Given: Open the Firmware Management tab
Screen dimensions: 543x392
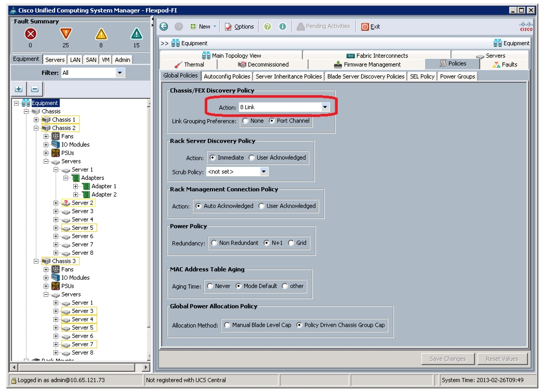Looking at the screenshot, I should pos(367,64).
